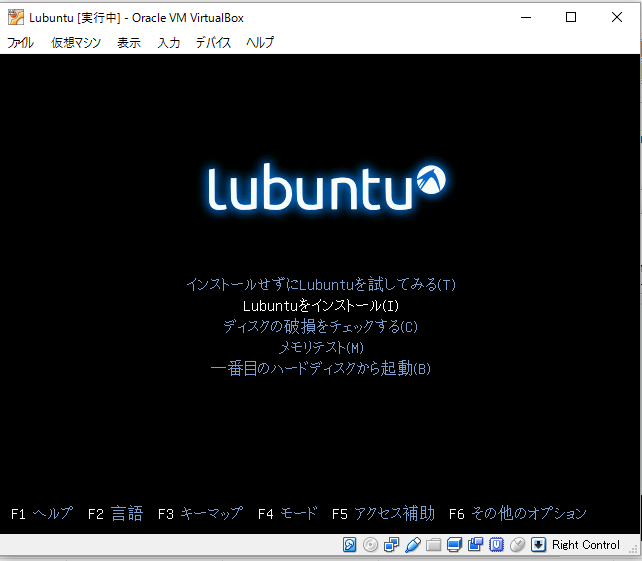Viewport: 642px width, 561px height.
Task: Click F1 ヘルプ at the bottom
Action: coord(42,513)
